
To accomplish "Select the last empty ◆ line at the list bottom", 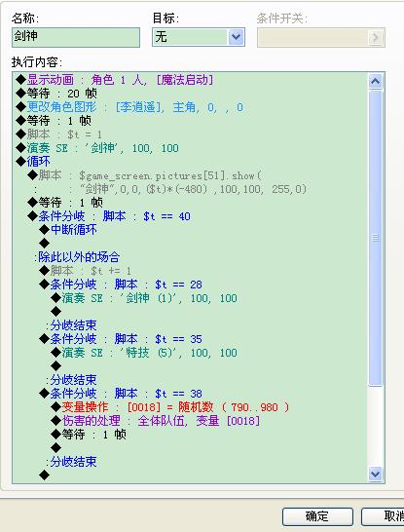I will click(45, 475).
